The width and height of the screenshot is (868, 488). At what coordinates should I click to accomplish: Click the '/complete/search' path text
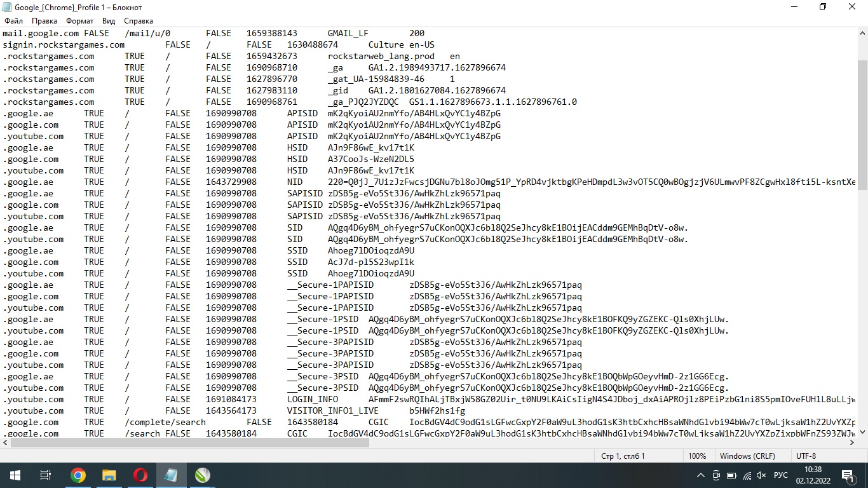click(x=165, y=422)
